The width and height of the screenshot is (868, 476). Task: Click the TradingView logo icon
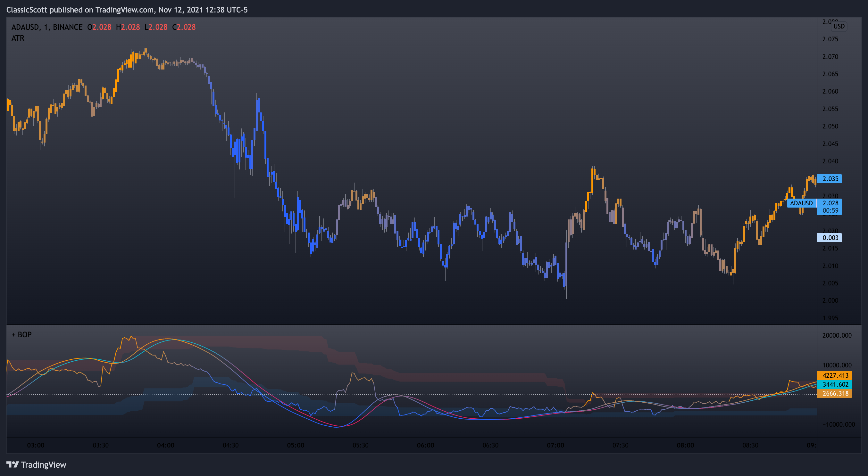tap(13, 464)
